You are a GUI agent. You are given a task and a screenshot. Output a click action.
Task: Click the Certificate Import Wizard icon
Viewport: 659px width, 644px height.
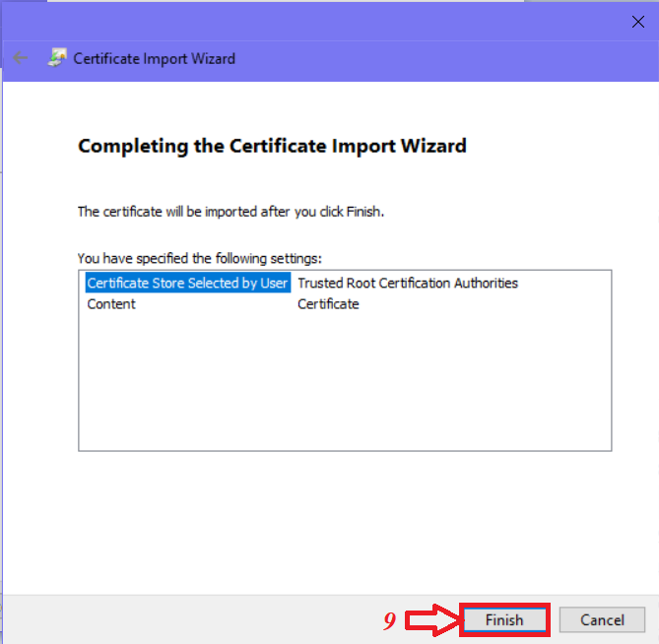pos(58,58)
